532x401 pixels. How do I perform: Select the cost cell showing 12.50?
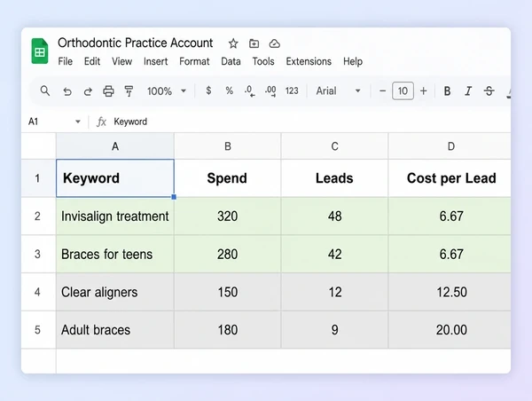tap(450, 292)
